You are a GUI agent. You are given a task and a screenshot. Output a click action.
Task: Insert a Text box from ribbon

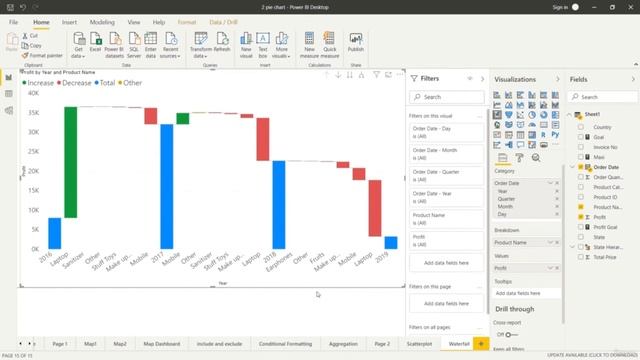[263, 45]
